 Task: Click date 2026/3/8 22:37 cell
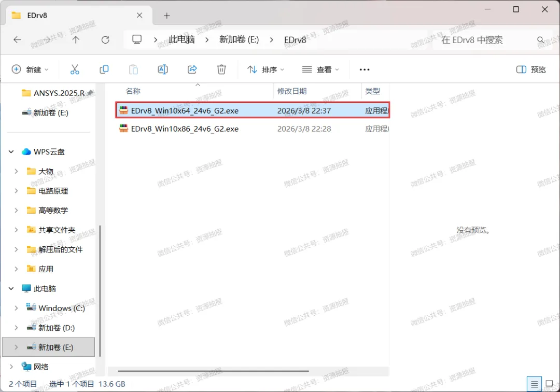[304, 110]
